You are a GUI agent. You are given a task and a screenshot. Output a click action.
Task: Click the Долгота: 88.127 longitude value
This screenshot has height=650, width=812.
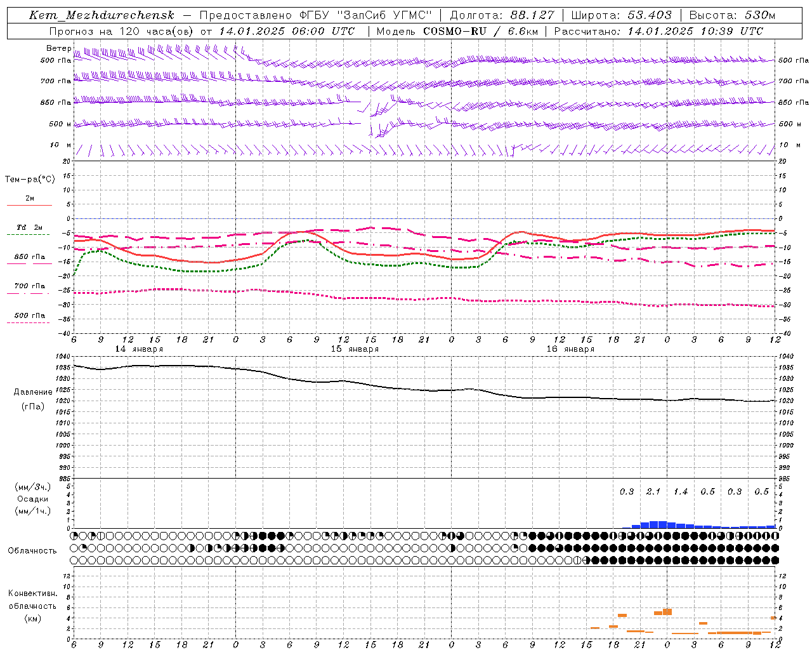502,15
